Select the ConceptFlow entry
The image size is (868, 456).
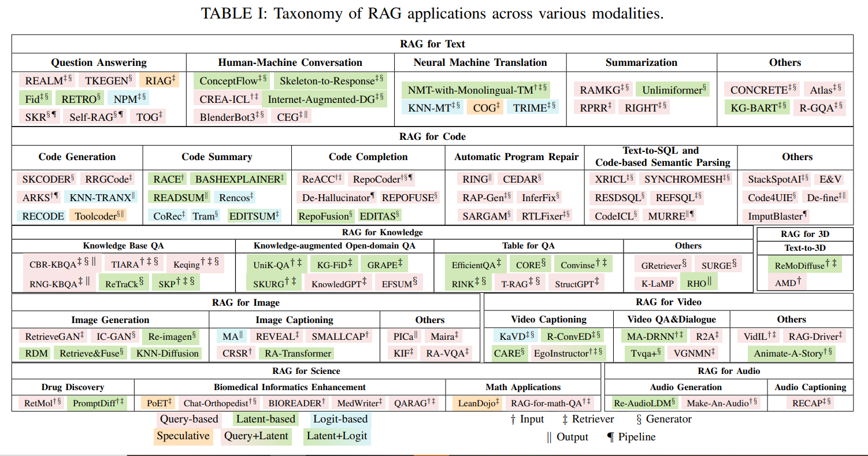click(x=233, y=81)
